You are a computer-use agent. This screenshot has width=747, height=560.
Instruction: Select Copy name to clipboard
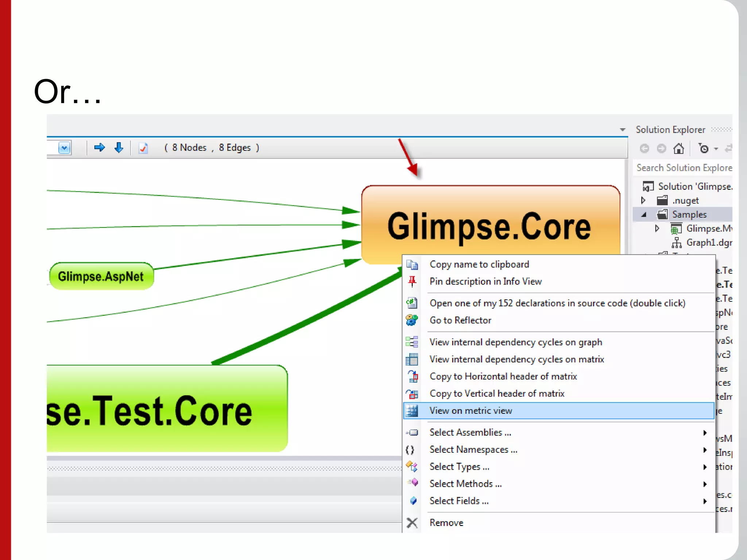tap(479, 264)
